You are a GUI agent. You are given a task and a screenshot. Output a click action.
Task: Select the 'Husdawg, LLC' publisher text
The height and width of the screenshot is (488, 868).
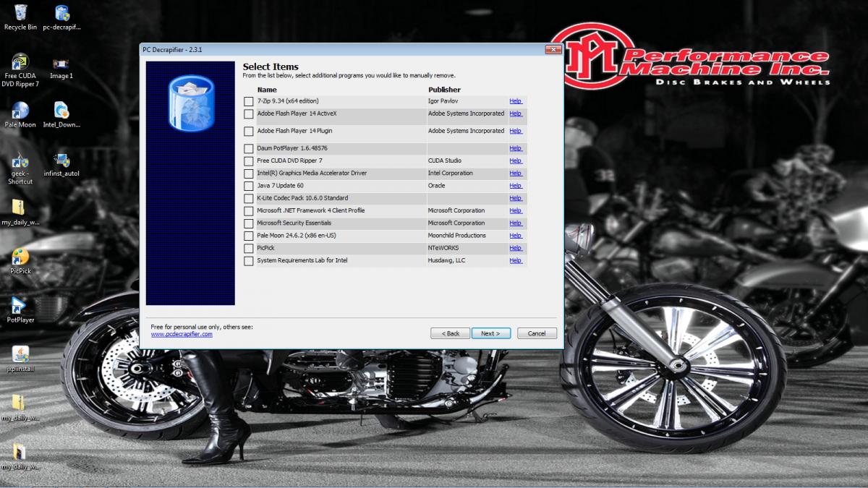[x=446, y=260]
